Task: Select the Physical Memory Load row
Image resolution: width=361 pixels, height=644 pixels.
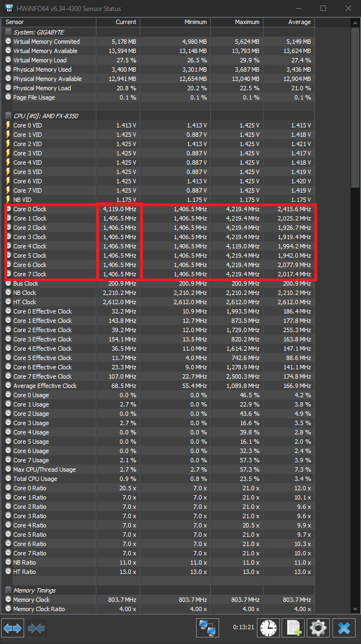Action: coord(159,88)
